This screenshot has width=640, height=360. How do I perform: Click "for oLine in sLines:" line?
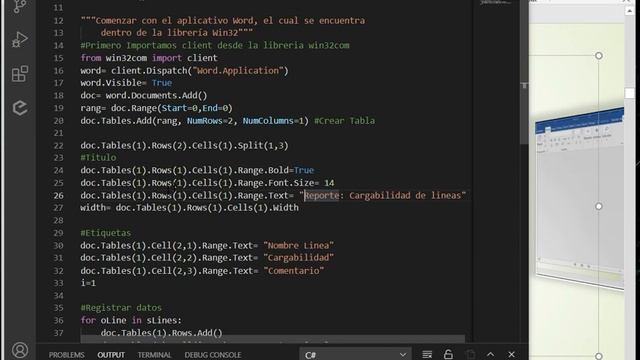(131, 320)
